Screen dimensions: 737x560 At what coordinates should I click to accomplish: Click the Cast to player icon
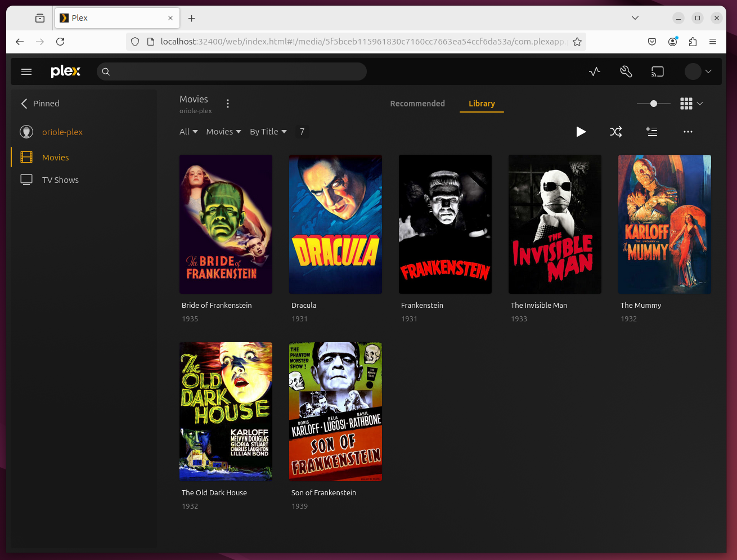click(658, 71)
